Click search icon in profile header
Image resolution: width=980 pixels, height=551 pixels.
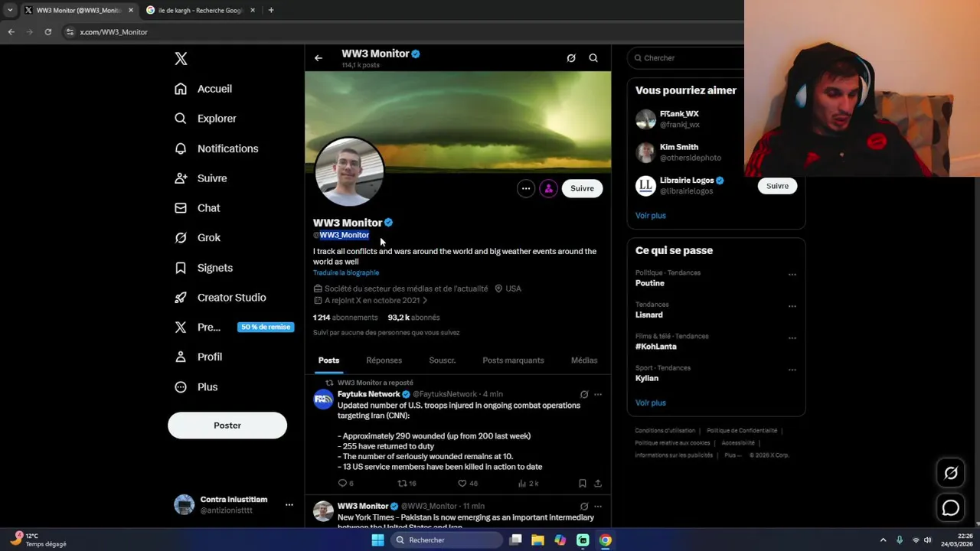(593, 58)
